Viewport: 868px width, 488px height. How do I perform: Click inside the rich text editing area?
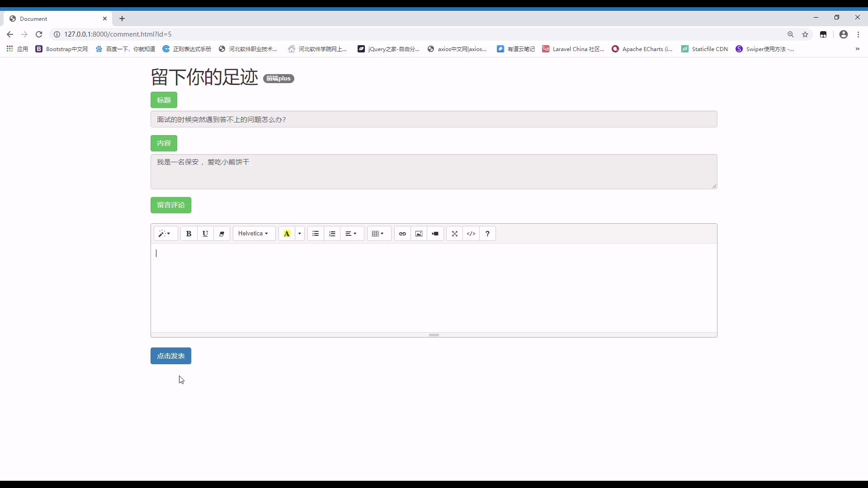click(x=434, y=288)
